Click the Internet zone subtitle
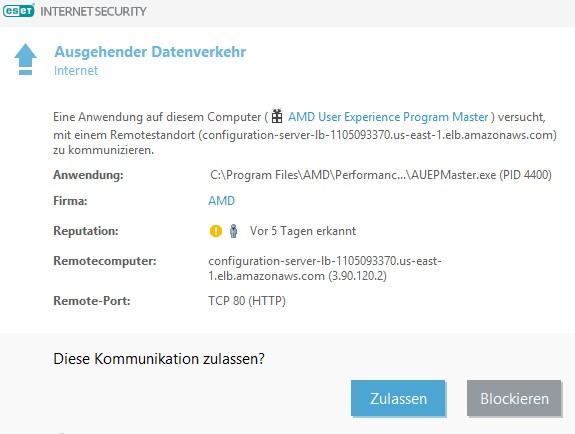575x434 pixels. point(76,70)
